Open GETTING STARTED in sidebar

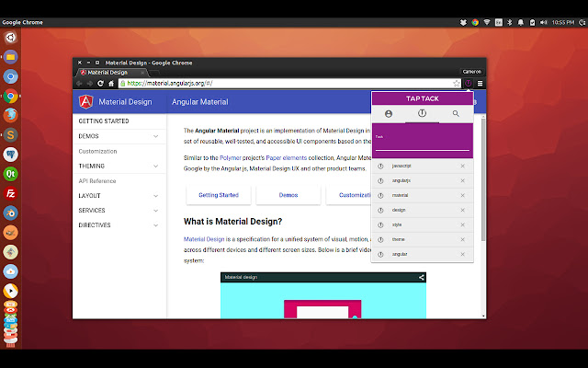(119, 121)
